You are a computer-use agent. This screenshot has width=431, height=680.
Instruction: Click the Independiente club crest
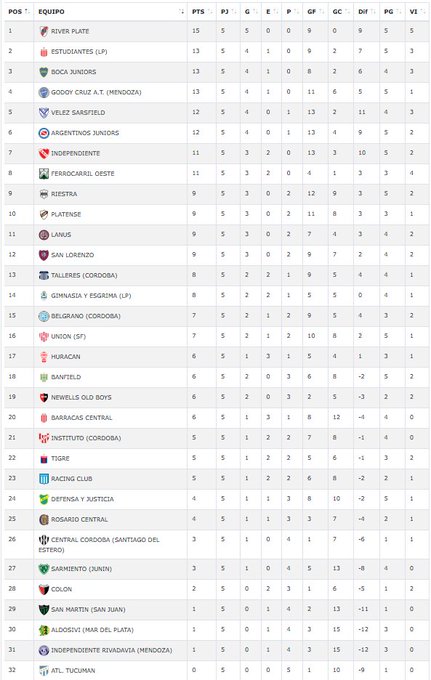44,154
